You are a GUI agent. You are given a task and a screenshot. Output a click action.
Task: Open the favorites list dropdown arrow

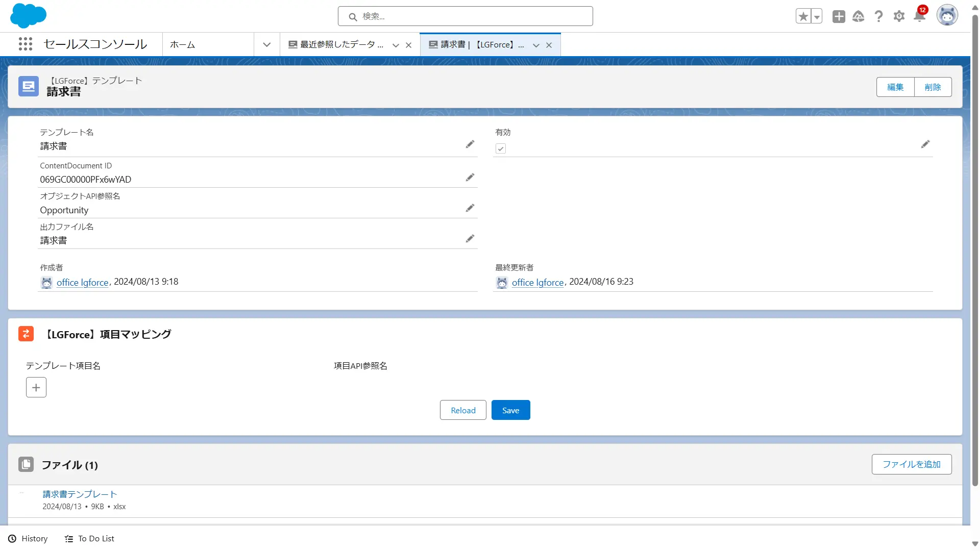(817, 16)
